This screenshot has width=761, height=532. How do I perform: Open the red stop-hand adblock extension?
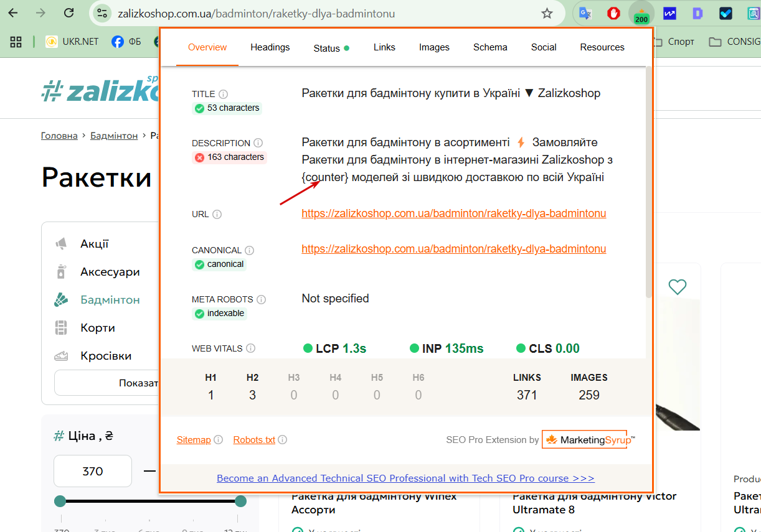pos(613,13)
